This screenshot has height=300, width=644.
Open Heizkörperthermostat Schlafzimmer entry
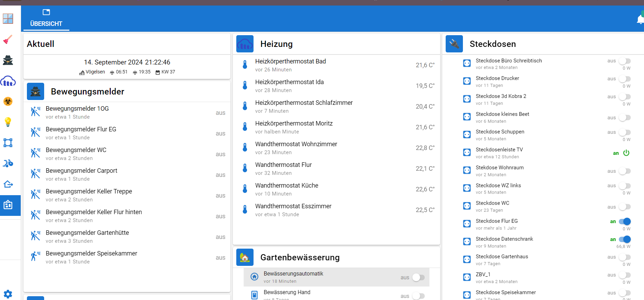(x=336, y=107)
